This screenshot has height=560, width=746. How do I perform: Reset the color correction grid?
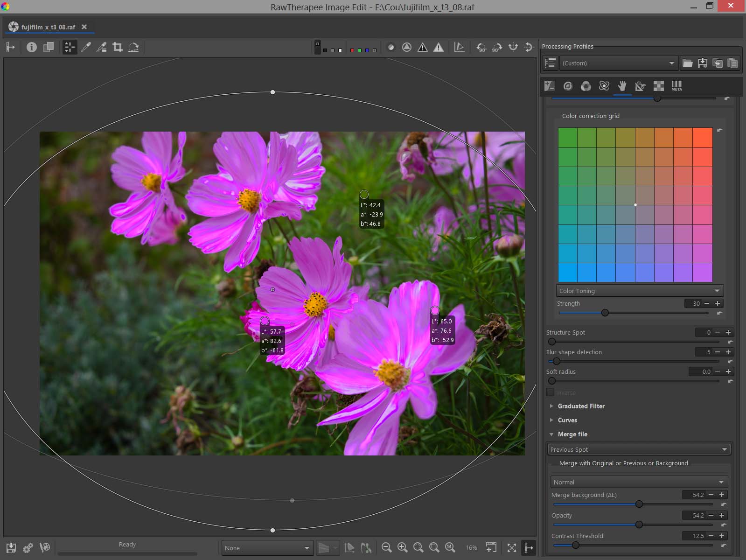click(x=719, y=131)
